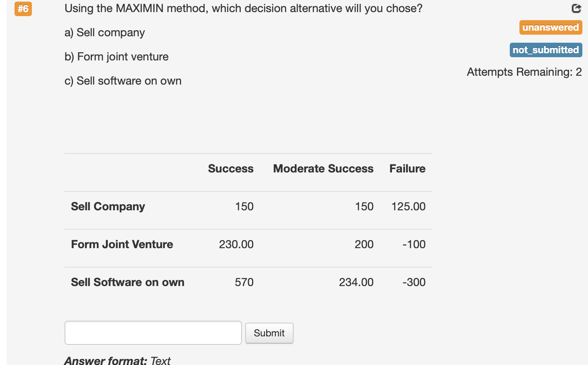Click the Success column header
The image size is (588, 365).
tap(231, 168)
